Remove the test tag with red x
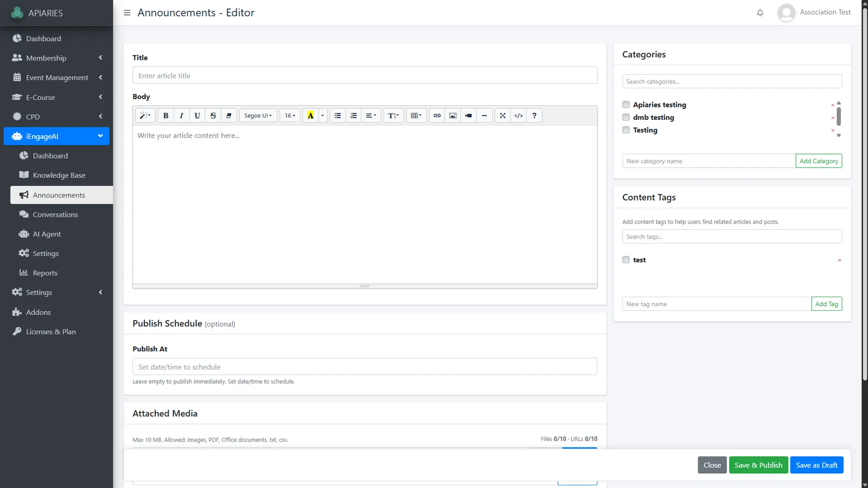This screenshot has width=868, height=488. [x=839, y=260]
